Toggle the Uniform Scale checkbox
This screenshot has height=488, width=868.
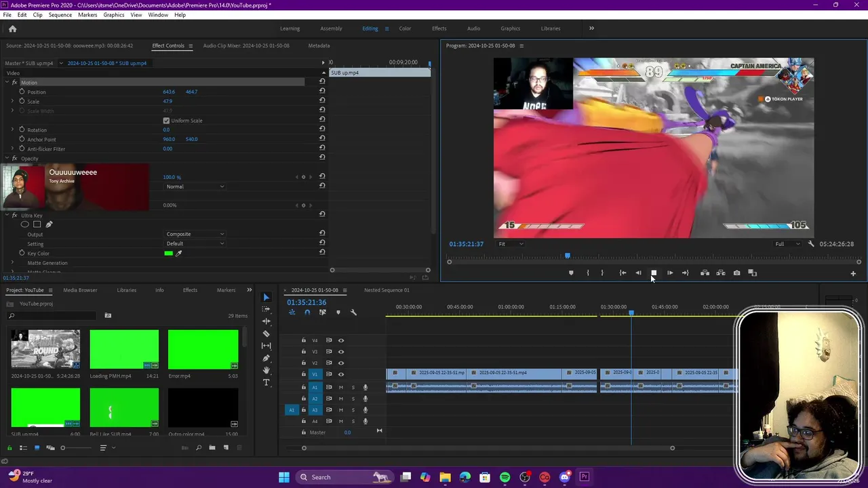166,121
